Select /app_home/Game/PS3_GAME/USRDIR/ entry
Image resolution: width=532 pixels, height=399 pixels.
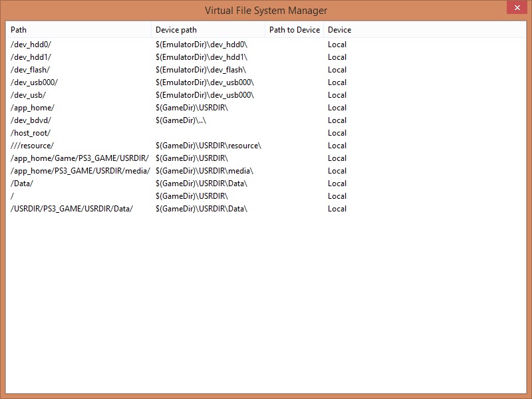(80, 158)
